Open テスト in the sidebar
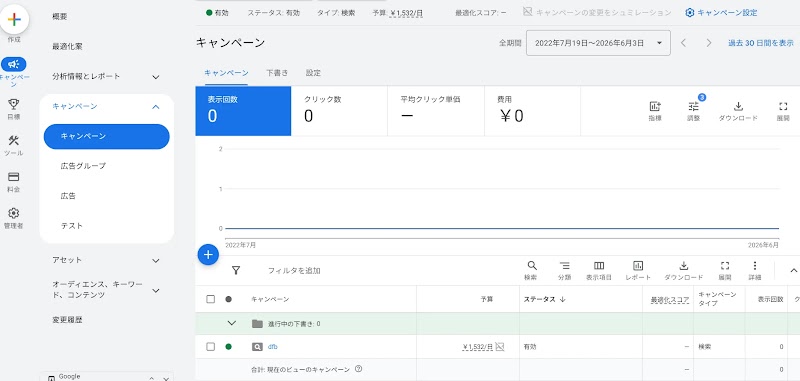This screenshot has height=381, width=800. pos(71,225)
